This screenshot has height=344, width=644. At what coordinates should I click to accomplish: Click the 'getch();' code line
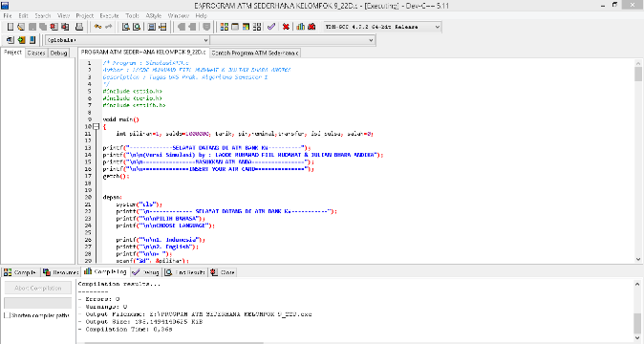coord(116,176)
